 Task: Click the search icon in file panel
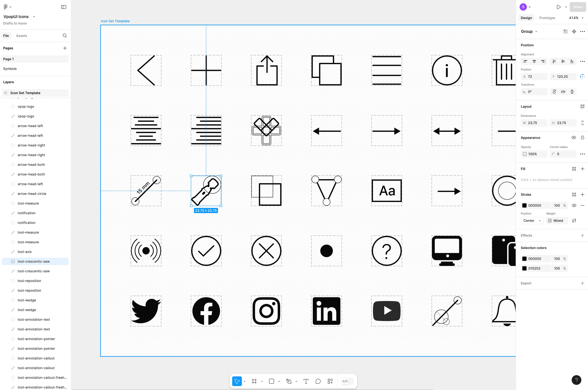click(65, 36)
